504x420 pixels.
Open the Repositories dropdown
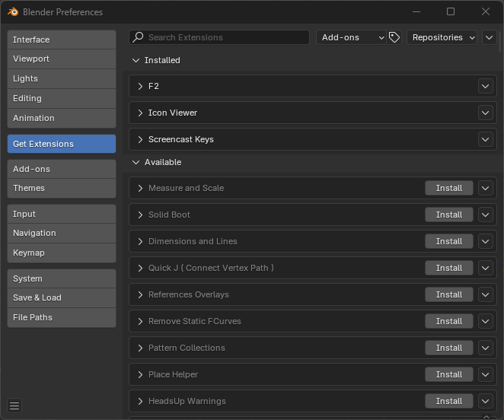(442, 37)
